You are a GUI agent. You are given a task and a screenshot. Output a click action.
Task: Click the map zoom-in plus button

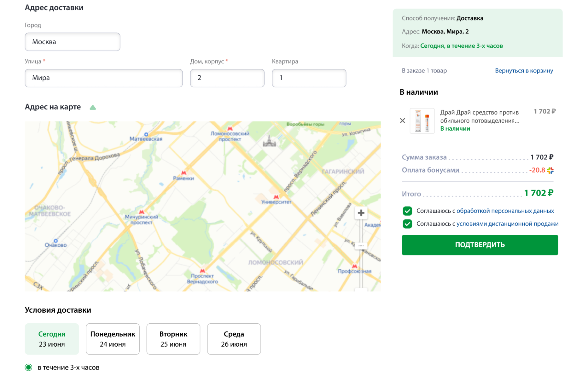pyautogui.click(x=361, y=213)
